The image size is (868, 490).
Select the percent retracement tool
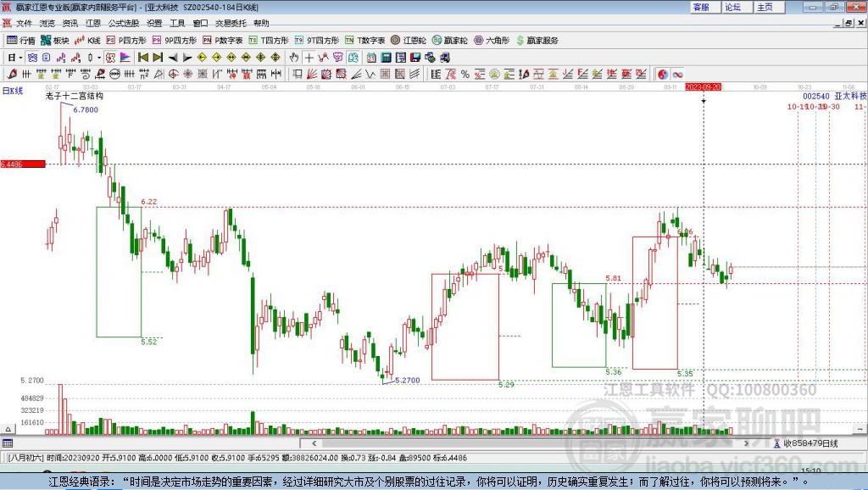[465, 75]
